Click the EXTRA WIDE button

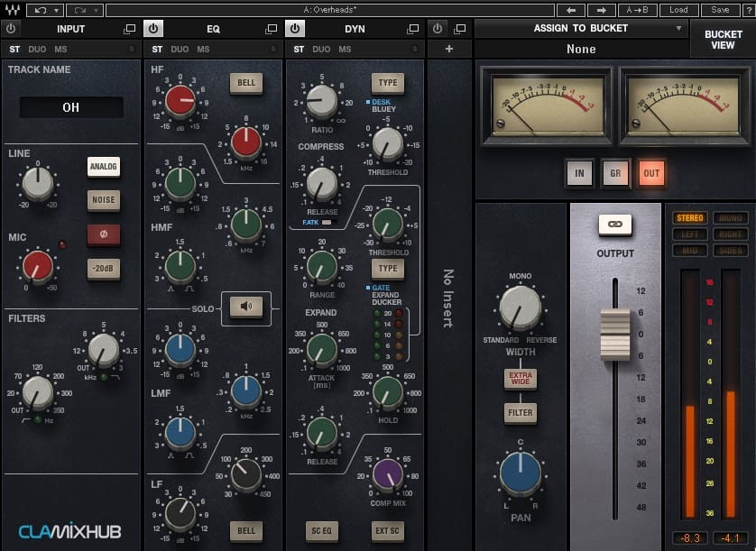(x=521, y=380)
